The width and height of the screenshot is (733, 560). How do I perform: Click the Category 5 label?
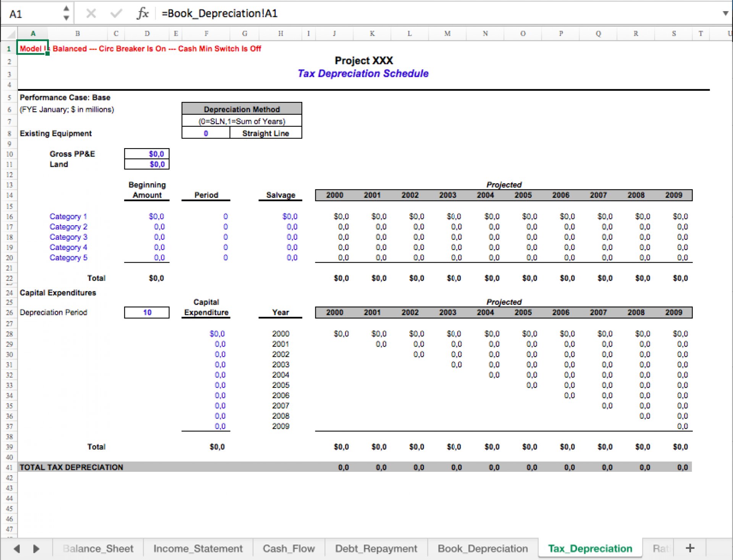click(x=68, y=258)
